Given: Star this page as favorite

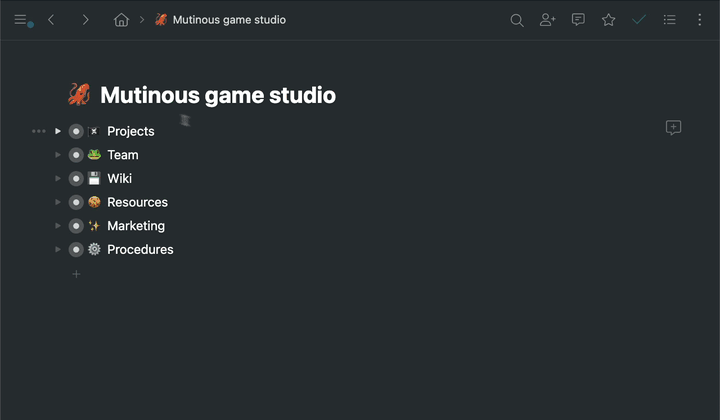Looking at the screenshot, I should tap(608, 20).
